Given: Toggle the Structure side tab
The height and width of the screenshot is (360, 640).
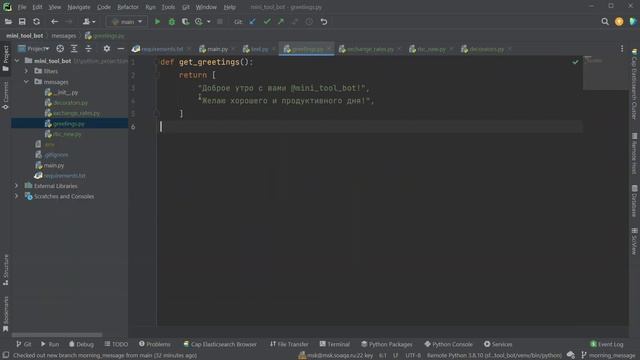Looking at the screenshot, I should [x=6, y=270].
